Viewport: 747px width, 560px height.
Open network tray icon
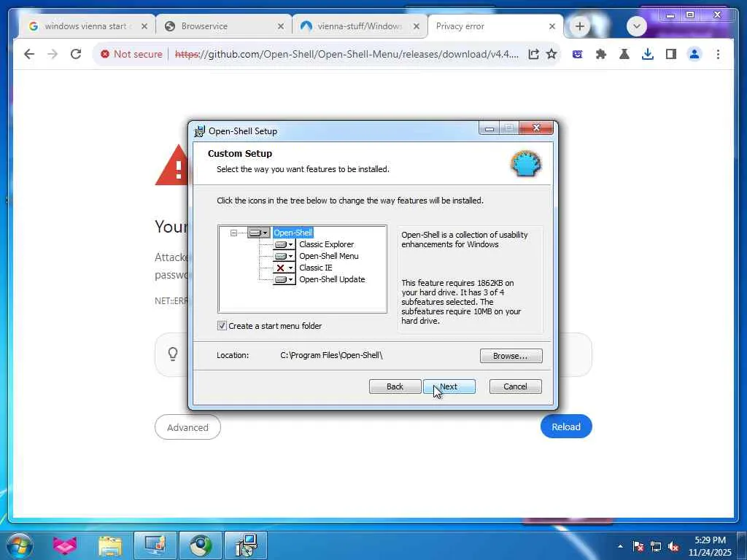[656, 546]
